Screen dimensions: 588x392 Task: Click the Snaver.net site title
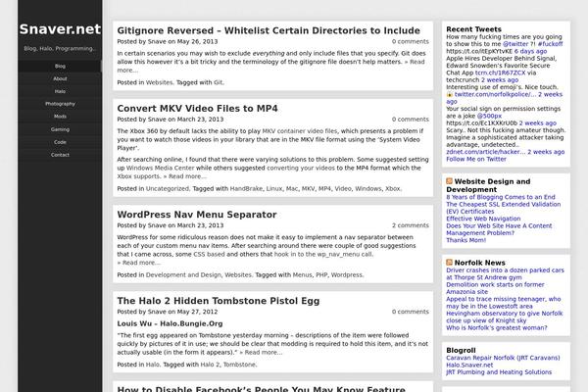click(x=60, y=29)
